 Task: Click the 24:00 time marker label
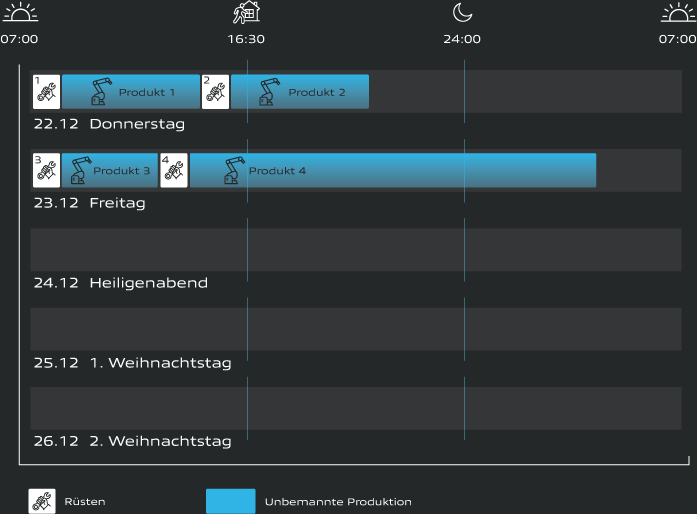[462, 40]
